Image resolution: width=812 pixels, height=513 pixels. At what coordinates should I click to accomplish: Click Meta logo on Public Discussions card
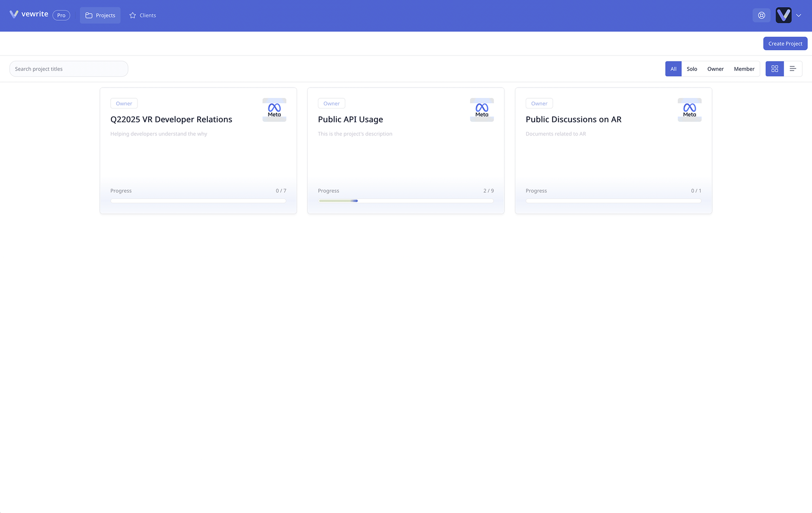(x=689, y=110)
